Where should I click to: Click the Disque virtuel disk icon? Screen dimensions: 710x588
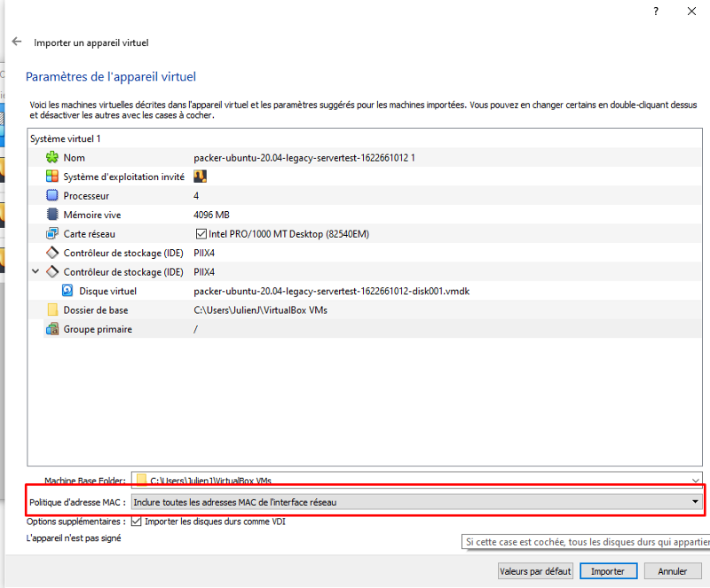click(x=67, y=291)
